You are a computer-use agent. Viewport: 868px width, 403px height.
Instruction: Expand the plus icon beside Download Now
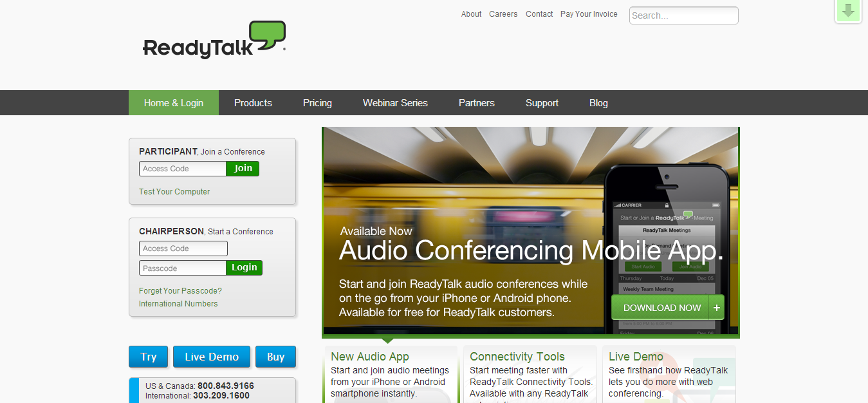(717, 308)
